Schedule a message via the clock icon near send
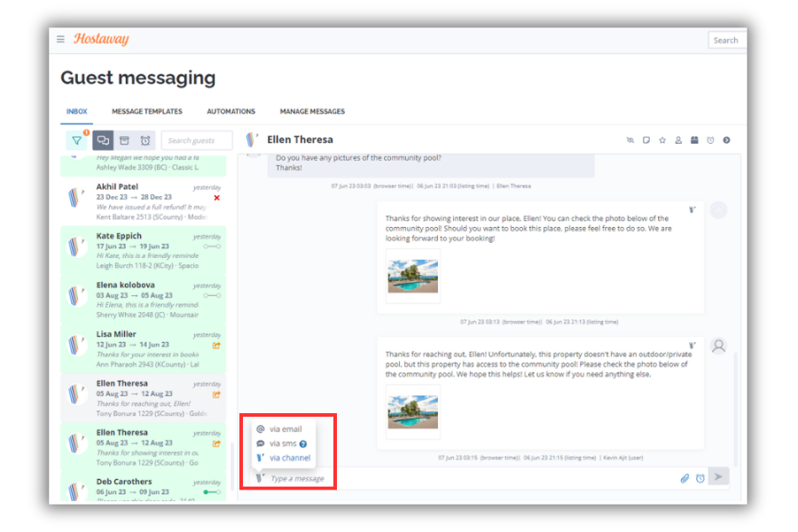798x532 pixels. click(700, 478)
